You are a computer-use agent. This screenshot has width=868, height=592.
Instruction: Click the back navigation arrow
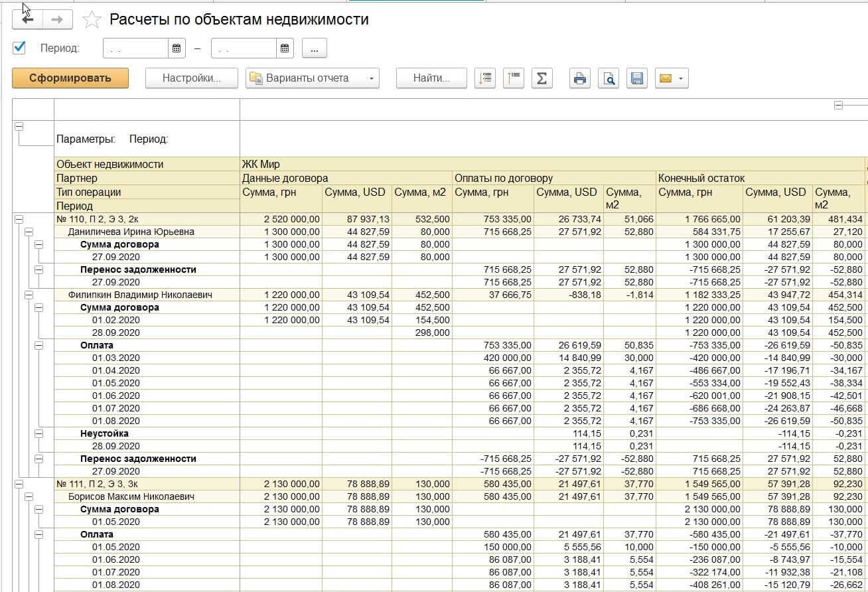click(x=28, y=20)
